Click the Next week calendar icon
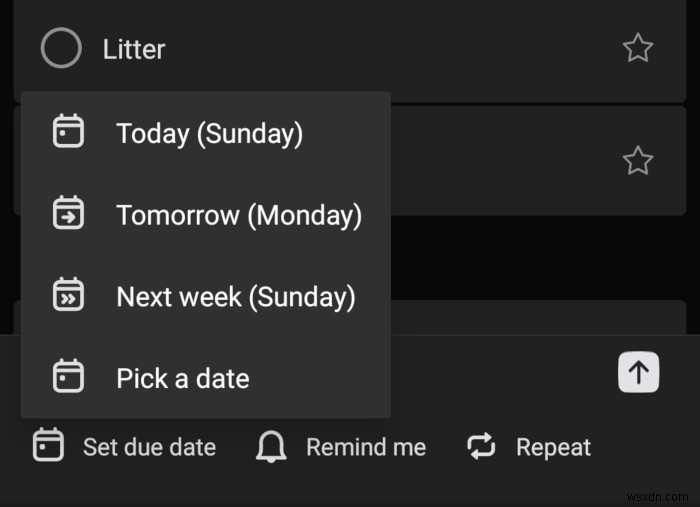Viewport: 700px width, 507px height. coord(68,294)
